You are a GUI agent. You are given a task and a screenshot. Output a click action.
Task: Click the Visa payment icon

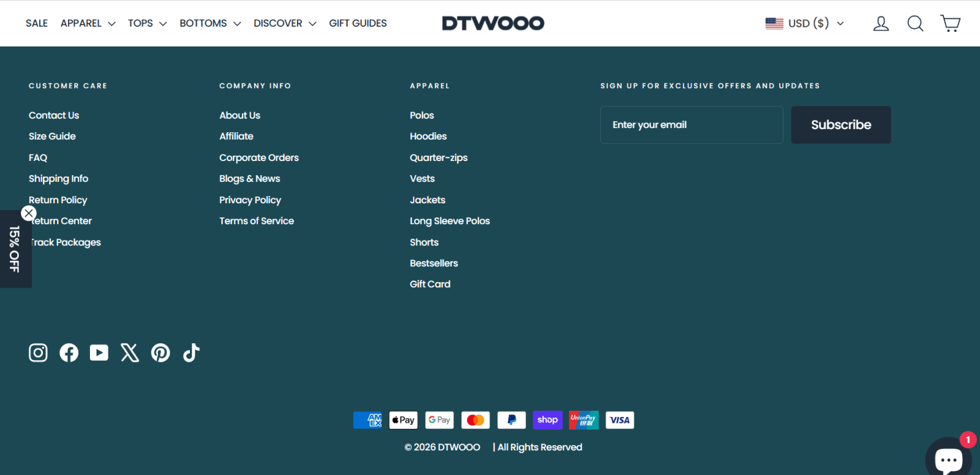pos(620,420)
